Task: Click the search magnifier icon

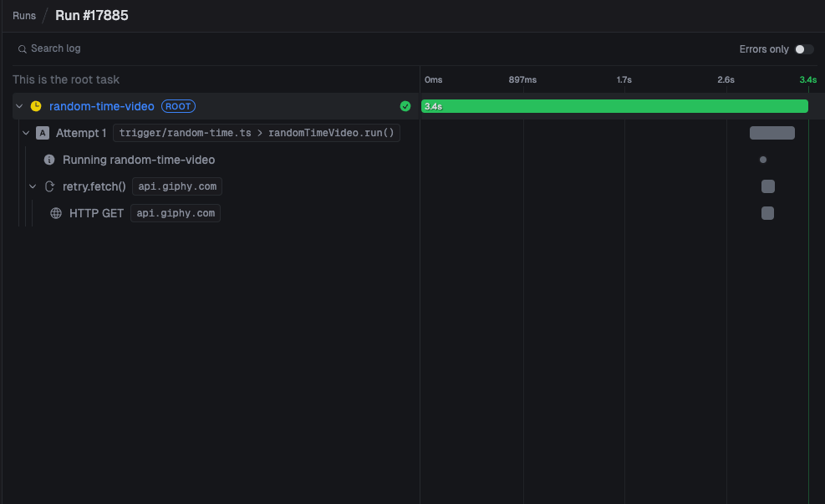Action: pyautogui.click(x=22, y=49)
